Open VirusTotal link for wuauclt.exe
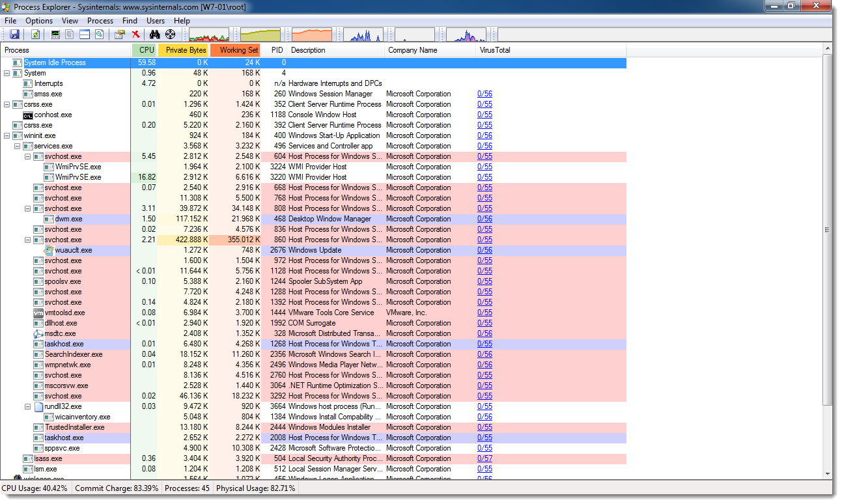The width and height of the screenshot is (842, 504). coord(484,250)
